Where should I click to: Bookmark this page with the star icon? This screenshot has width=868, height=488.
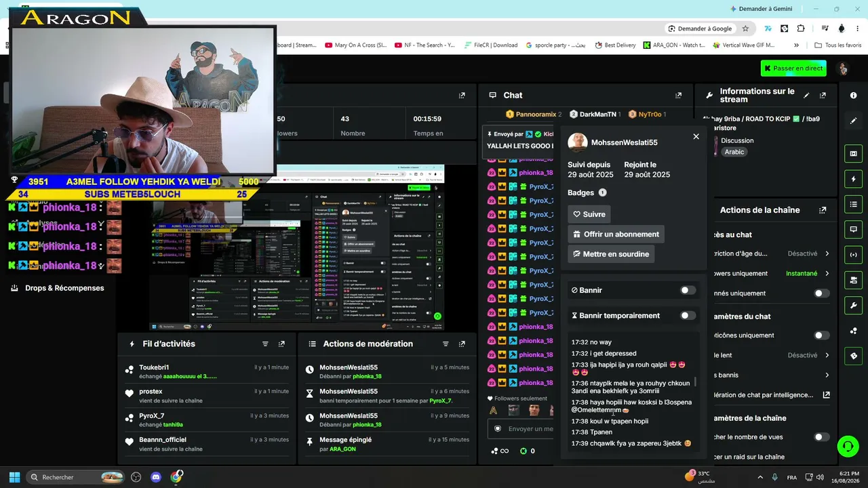745,28
